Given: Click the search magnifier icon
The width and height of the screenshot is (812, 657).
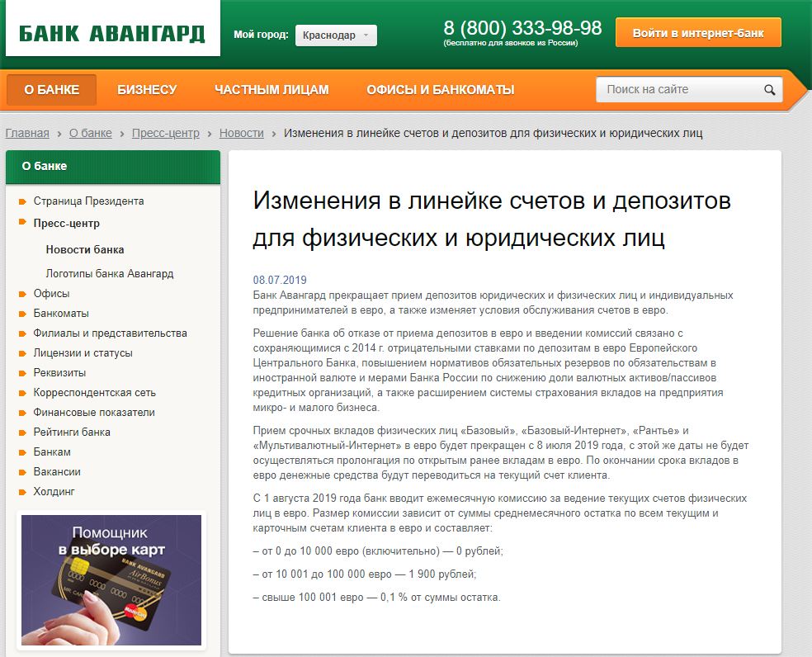Looking at the screenshot, I should pos(770,90).
